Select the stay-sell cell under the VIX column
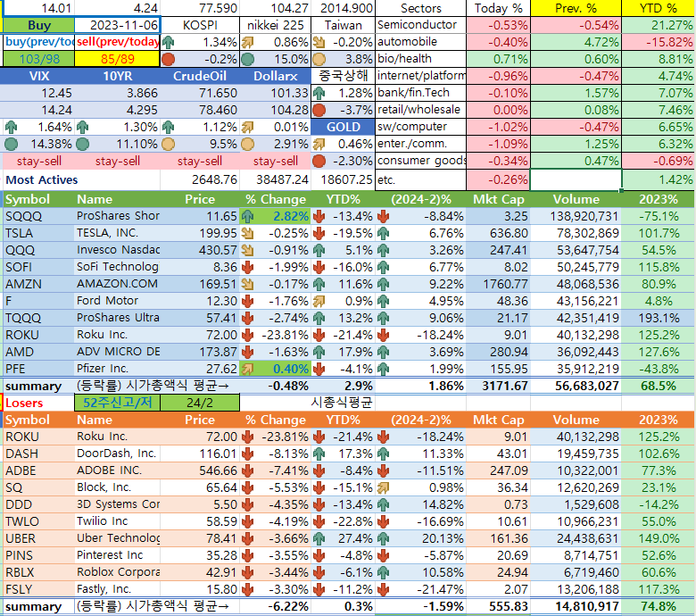This screenshot has width=696, height=616. pos(39,162)
